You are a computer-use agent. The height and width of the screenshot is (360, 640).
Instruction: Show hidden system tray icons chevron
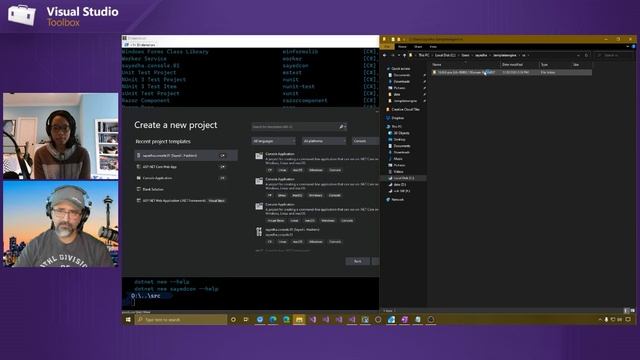coord(600,320)
